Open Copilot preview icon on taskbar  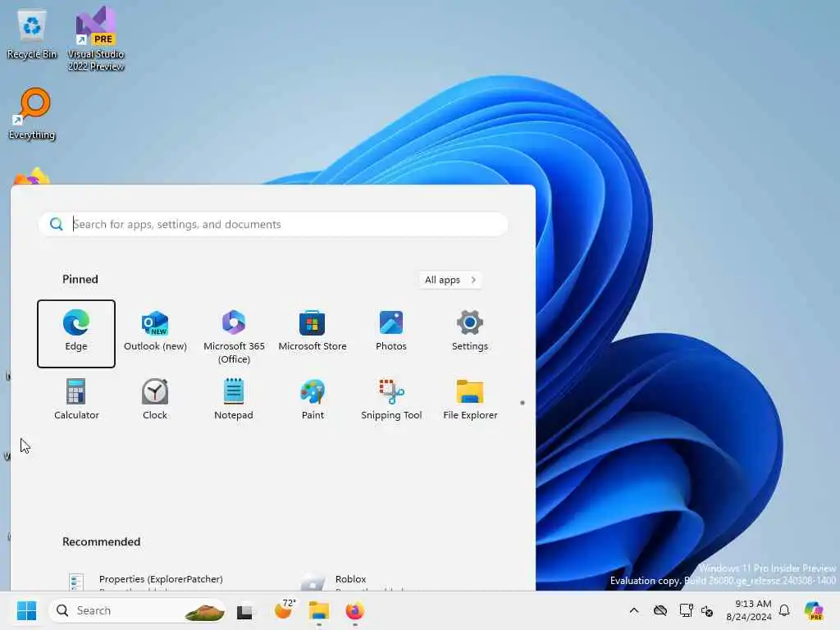click(814, 610)
